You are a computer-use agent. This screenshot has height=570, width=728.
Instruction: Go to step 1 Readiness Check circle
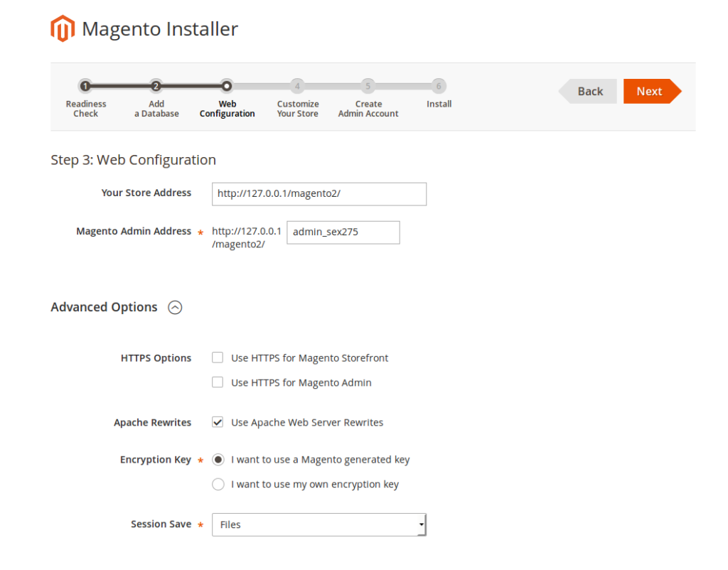click(85, 86)
